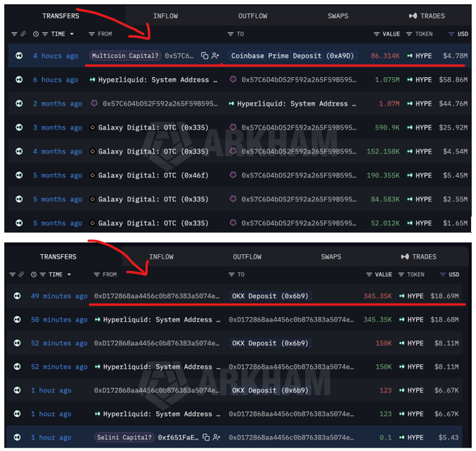Screen dimensions: 476x451
Task: Copy the Multicoin Capital 0x57C6 address
Action: pyautogui.click(x=205, y=55)
